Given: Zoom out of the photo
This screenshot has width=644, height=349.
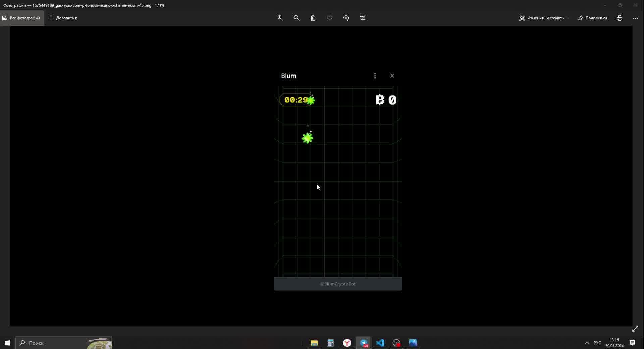Looking at the screenshot, I should click(x=297, y=18).
